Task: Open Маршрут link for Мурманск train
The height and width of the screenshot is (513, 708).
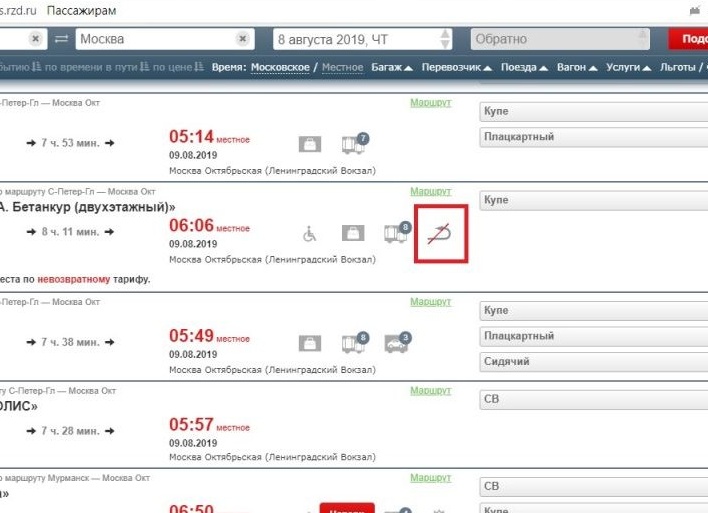Action: click(430, 478)
